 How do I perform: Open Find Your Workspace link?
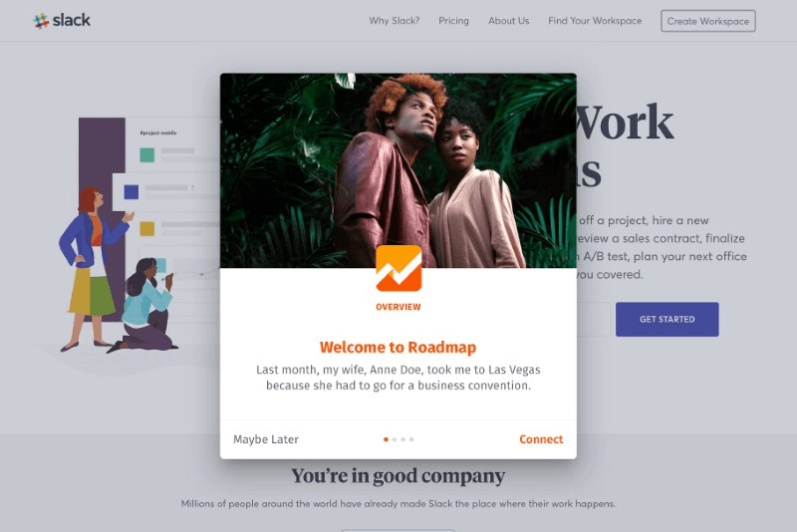click(595, 21)
